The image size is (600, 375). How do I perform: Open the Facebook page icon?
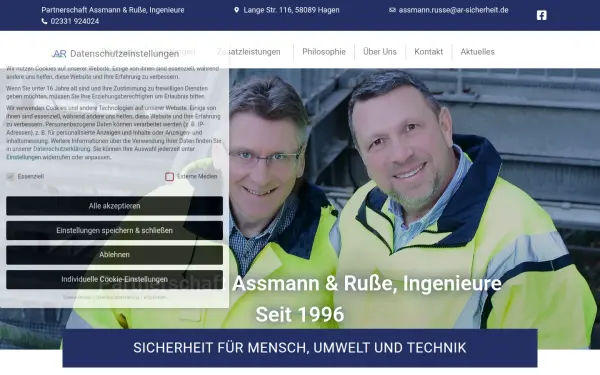click(541, 15)
